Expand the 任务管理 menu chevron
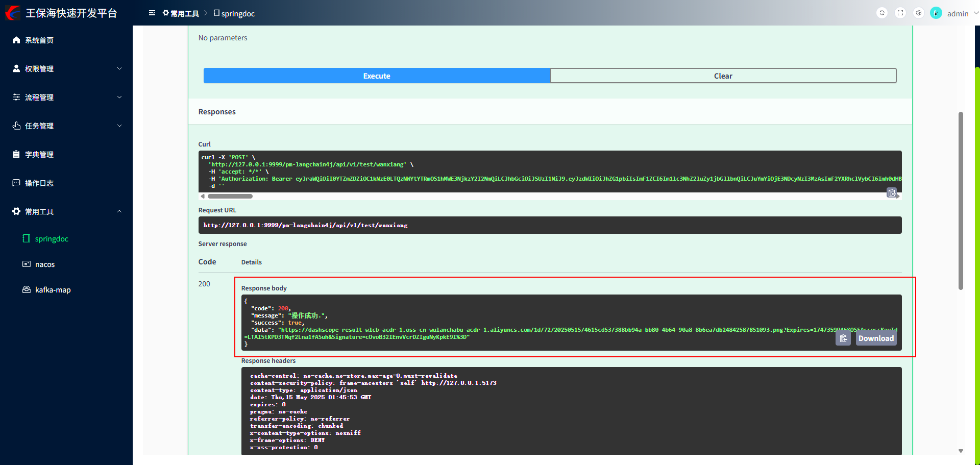This screenshot has height=465, width=980. 119,126
